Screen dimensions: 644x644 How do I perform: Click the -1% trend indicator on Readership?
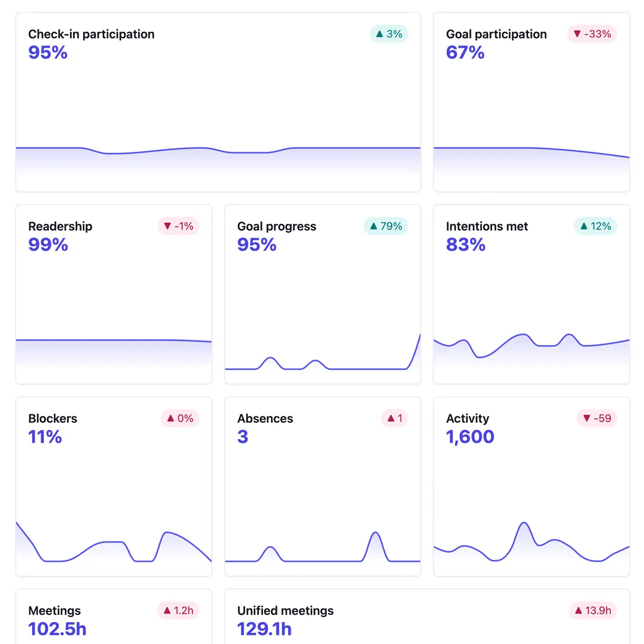(x=179, y=226)
